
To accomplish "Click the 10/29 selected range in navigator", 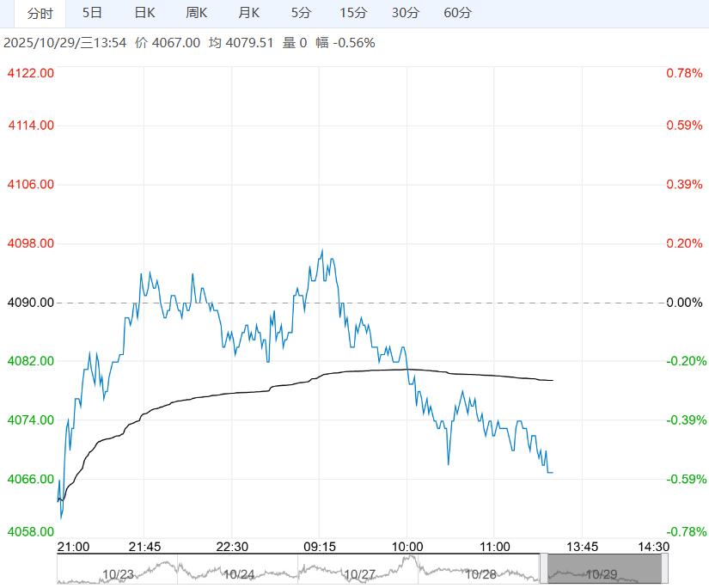I will point(604,568).
